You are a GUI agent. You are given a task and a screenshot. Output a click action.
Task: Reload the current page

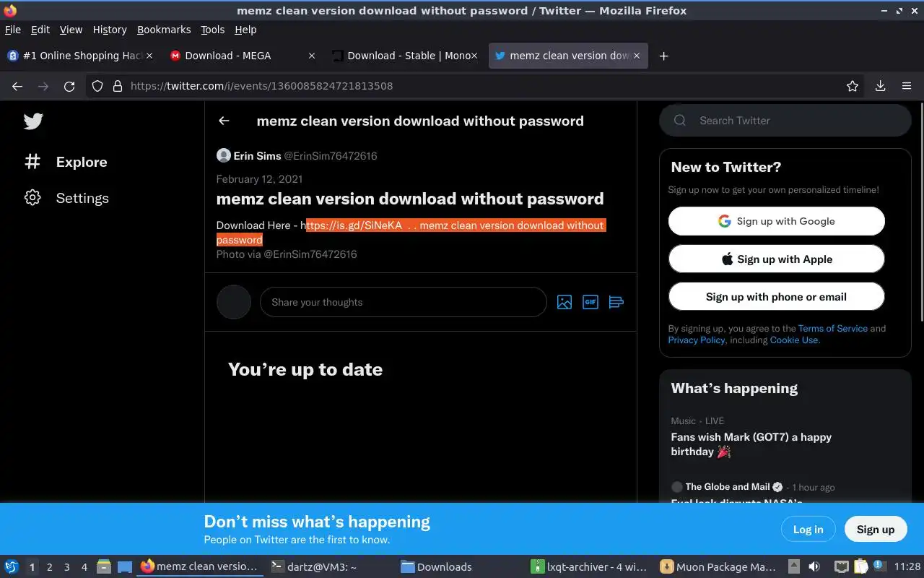69,86
